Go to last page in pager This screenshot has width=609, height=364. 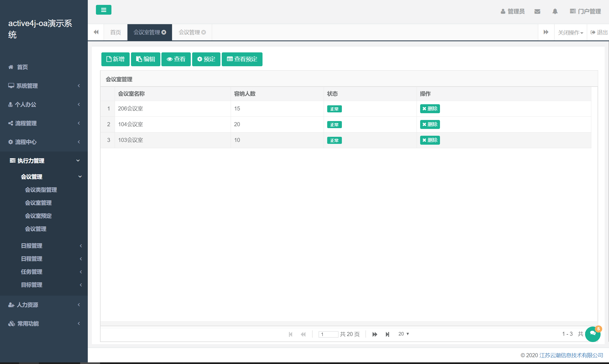388,334
